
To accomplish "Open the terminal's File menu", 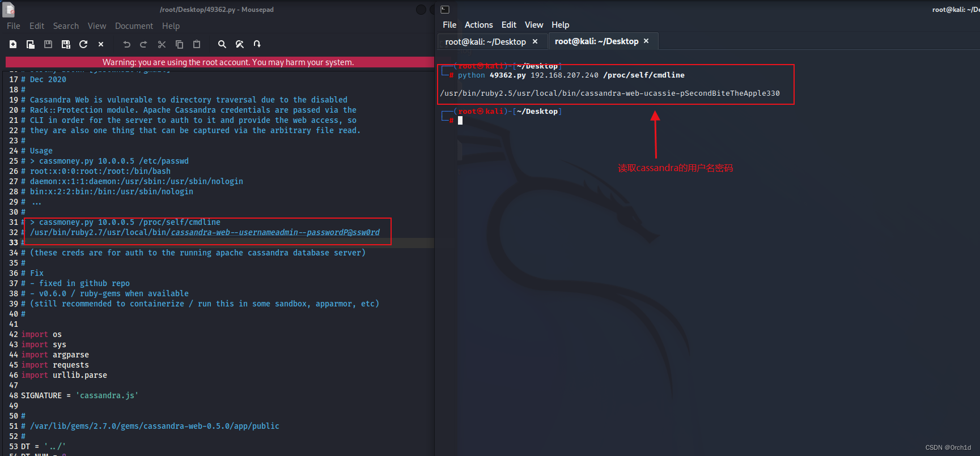I will 449,25.
